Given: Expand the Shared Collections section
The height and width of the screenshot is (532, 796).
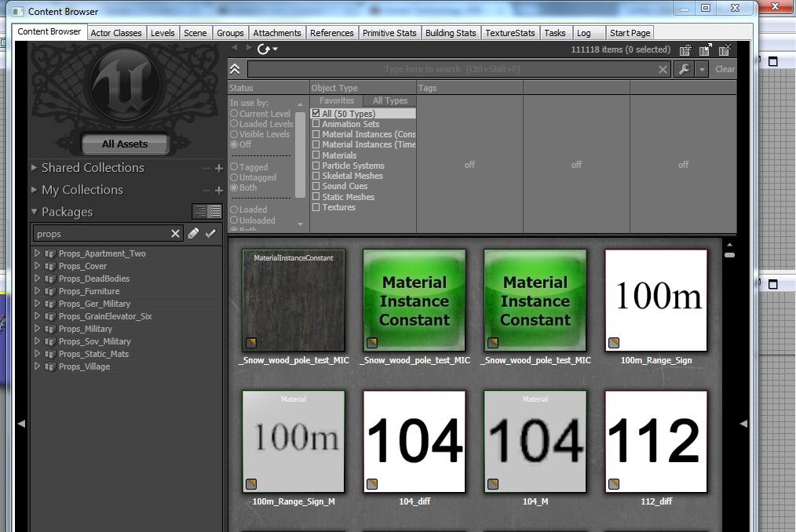Looking at the screenshot, I should coord(34,168).
